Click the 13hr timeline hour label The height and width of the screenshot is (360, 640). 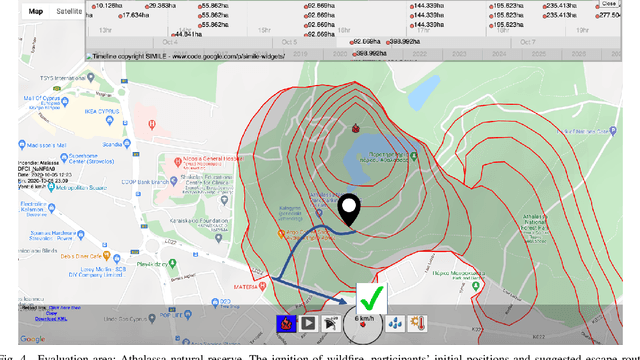pos(105,31)
